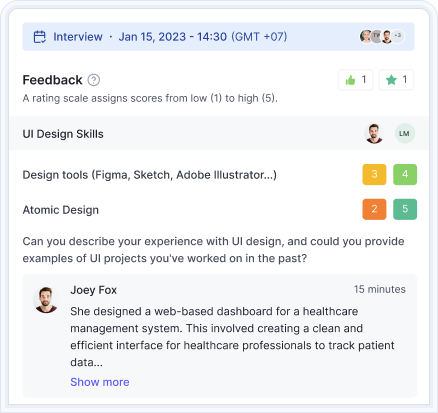Expand the comment with Show more
Viewport: 438px width, 413px height.
coord(100,382)
